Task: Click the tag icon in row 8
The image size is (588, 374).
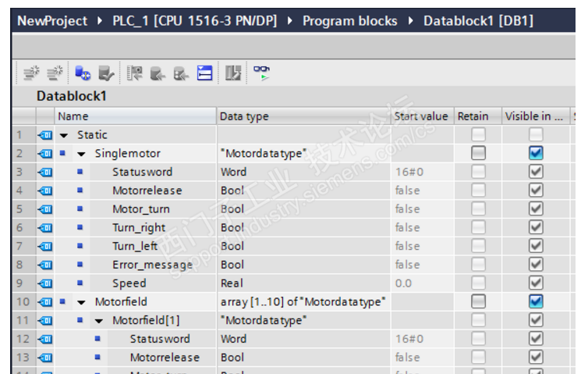Action: point(45,265)
